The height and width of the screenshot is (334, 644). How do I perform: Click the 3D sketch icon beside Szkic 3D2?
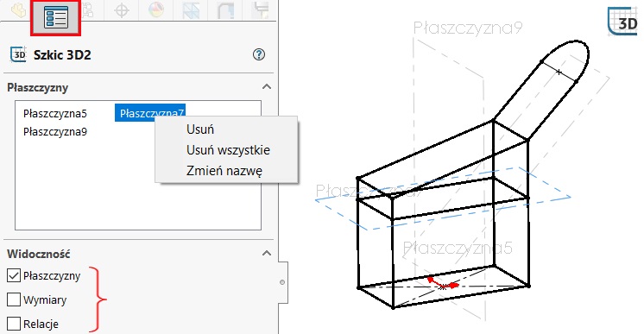18,54
